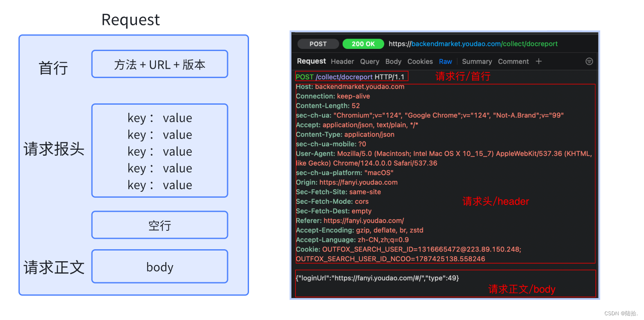The image size is (644, 320).
Task: Click the '首行' label in diagram
Action: pyautogui.click(x=53, y=68)
